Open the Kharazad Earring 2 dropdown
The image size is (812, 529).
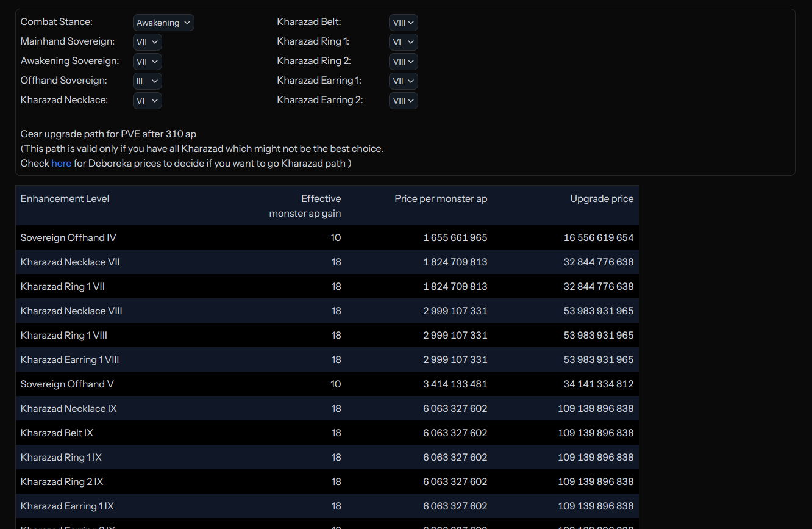click(x=404, y=101)
